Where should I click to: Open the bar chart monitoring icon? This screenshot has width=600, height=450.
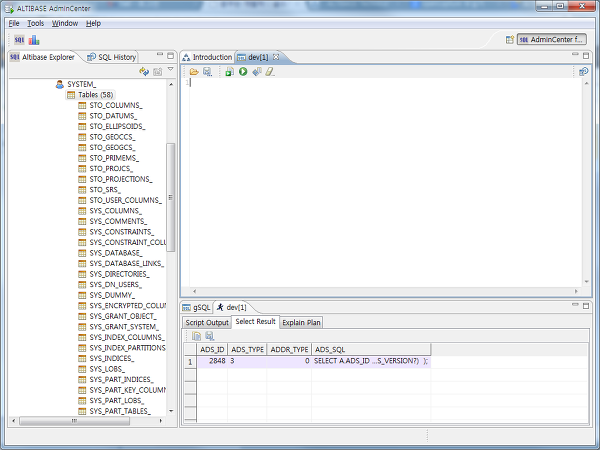[x=34, y=40]
